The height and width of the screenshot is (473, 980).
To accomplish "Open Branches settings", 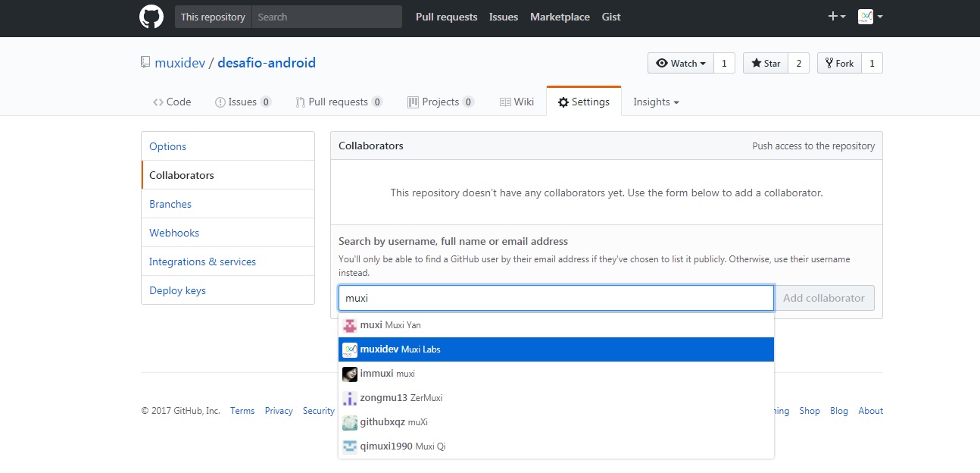I will [x=228, y=204].
